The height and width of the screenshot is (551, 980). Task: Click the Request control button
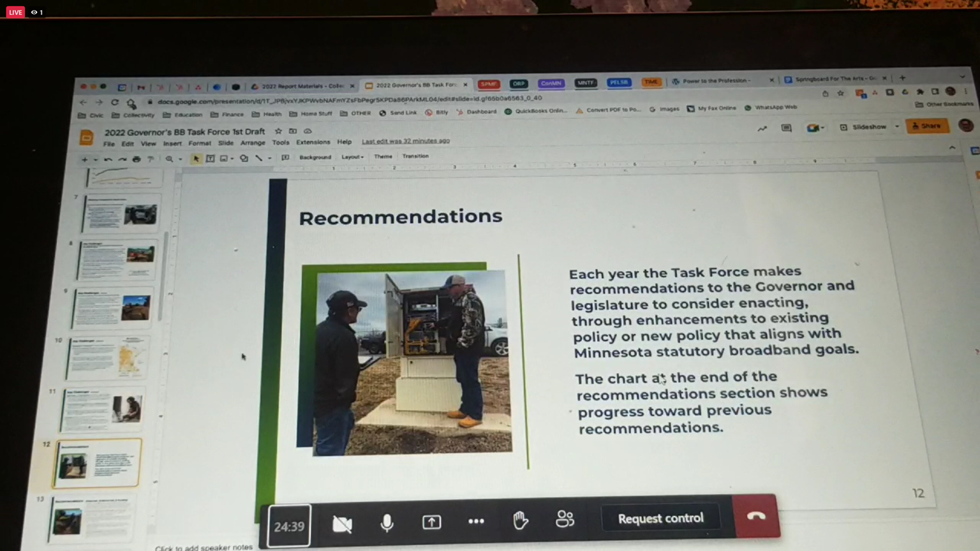pyautogui.click(x=660, y=518)
